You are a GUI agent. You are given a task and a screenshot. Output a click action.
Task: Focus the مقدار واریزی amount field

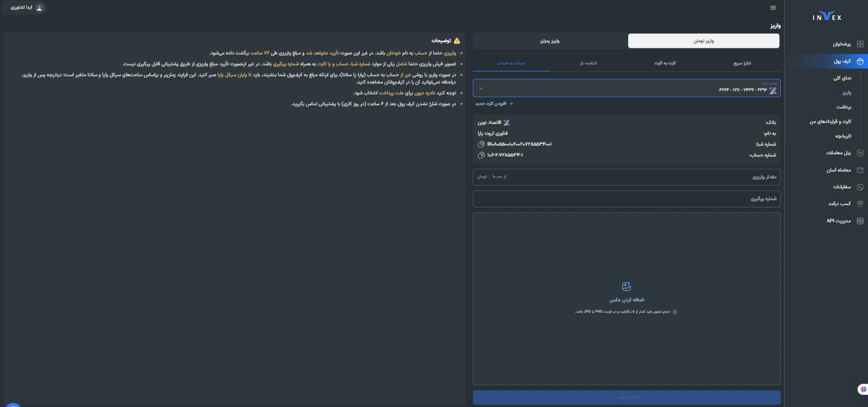coord(627,177)
